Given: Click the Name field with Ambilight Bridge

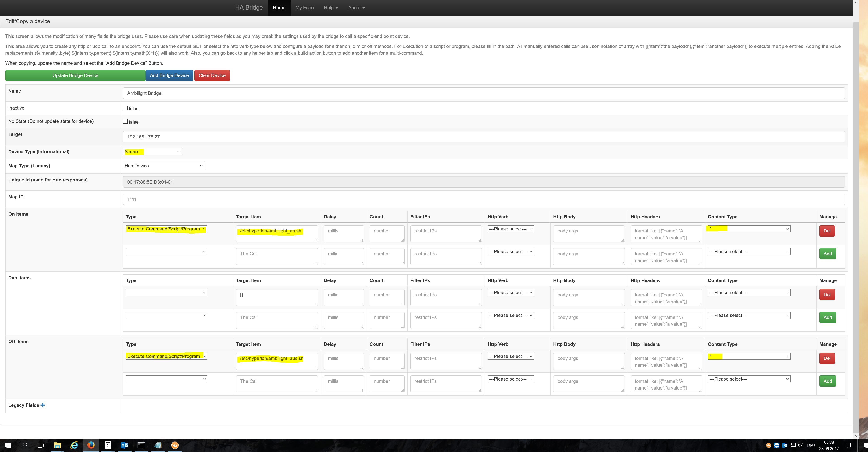Looking at the screenshot, I should (483, 93).
